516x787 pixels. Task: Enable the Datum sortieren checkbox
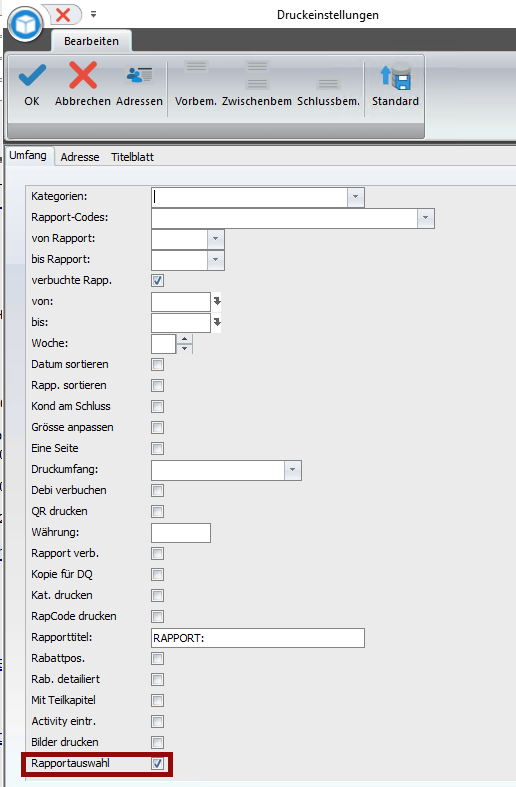coord(158,364)
